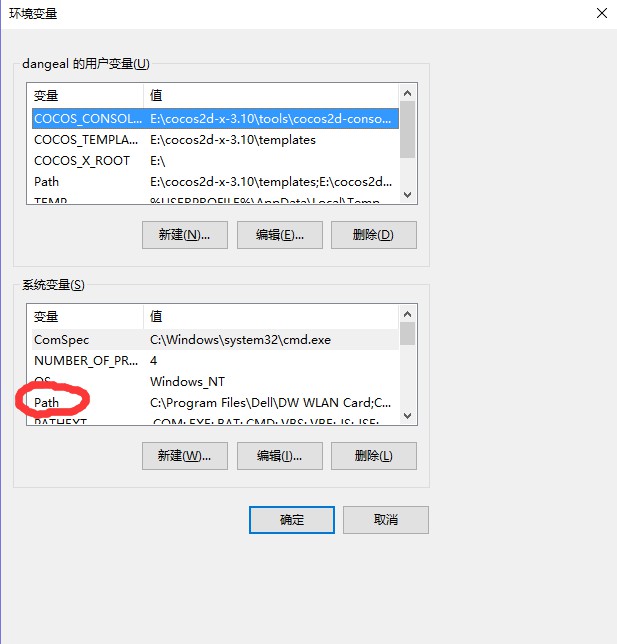617x644 pixels.
Task: Close the 环境变量 dialog with X
Action: (602, 13)
